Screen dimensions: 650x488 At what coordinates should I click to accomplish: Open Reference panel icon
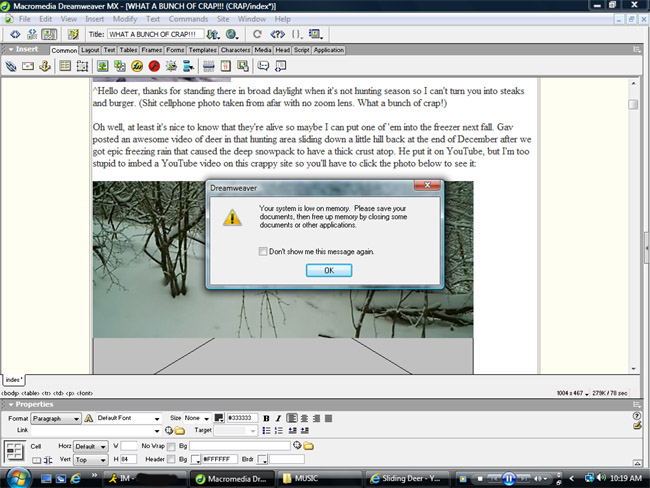click(277, 34)
